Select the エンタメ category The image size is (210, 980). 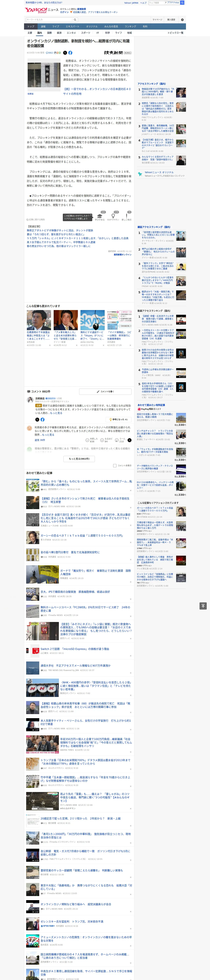click(x=71, y=33)
